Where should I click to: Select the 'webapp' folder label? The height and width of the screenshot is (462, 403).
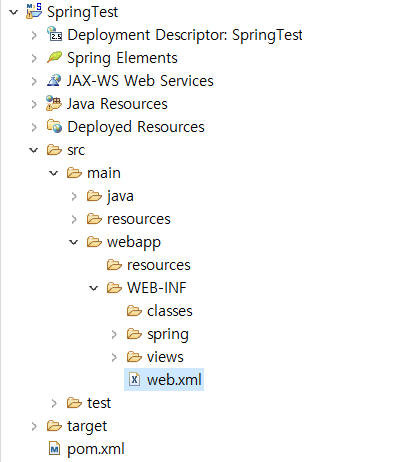134,242
